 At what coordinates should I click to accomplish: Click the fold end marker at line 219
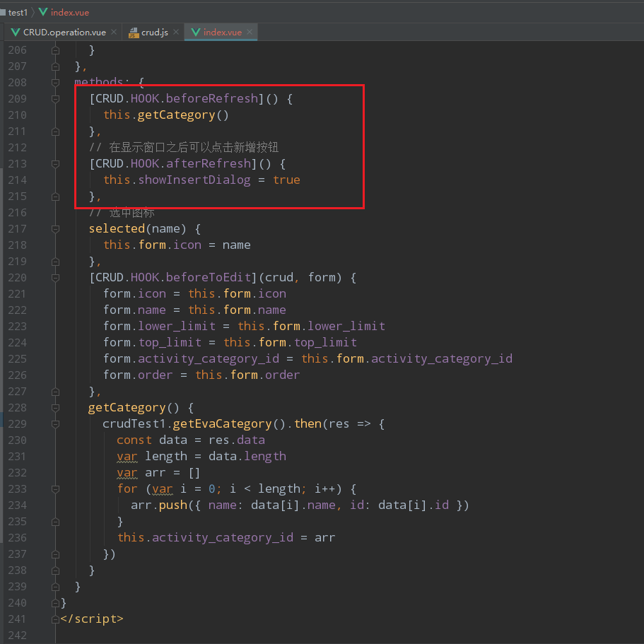(x=55, y=262)
